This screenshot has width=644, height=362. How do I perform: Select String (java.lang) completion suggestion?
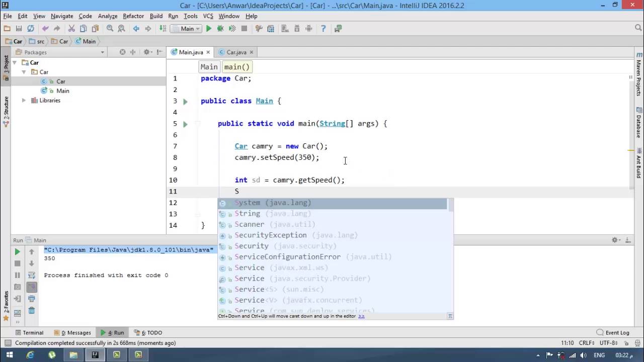(332, 214)
